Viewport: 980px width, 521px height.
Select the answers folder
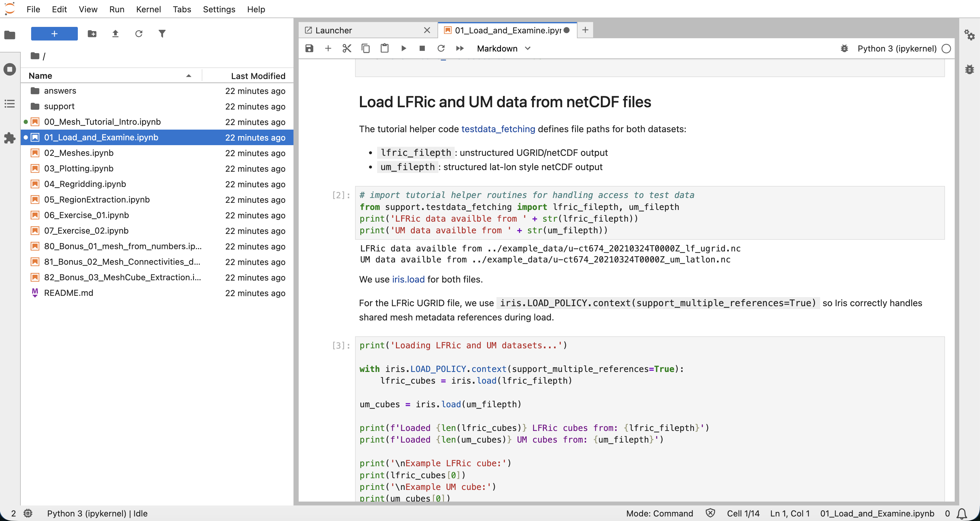click(157, 91)
